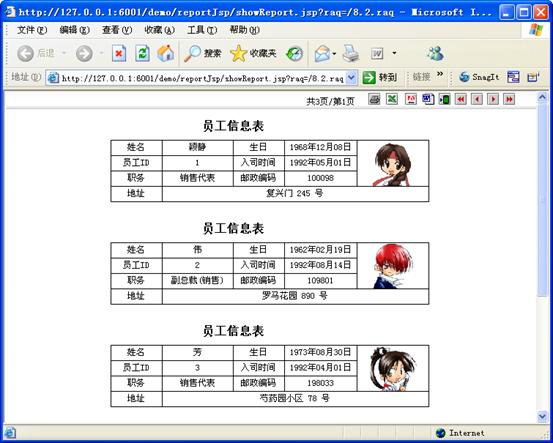Go to the previous report page
The height and width of the screenshot is (443, 553).
tap(477, 99)
